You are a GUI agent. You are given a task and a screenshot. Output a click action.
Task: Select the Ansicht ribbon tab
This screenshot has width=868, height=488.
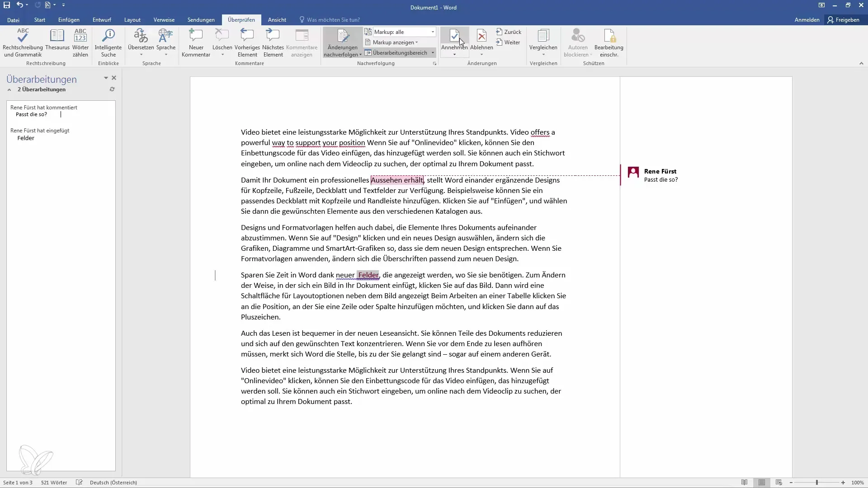[277, 20]
